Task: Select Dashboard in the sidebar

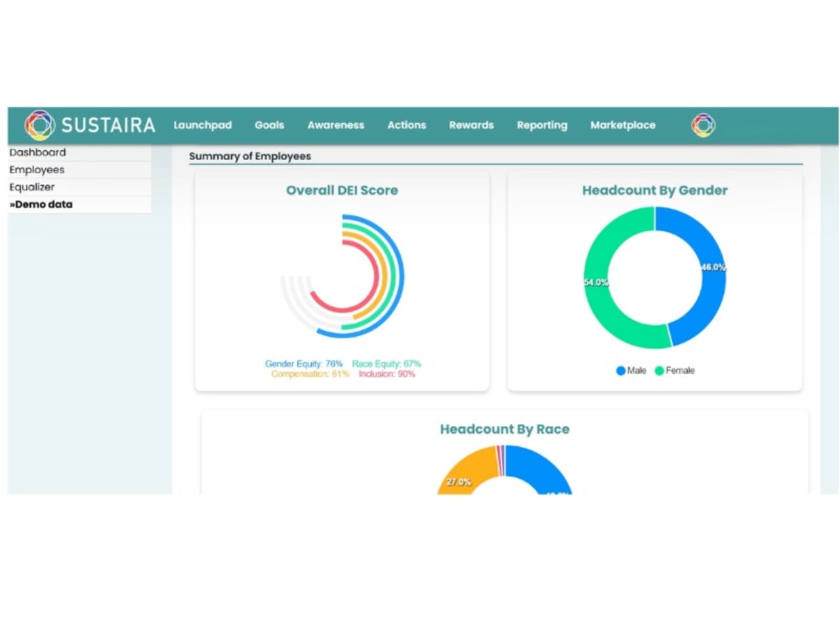Action: (x=79, y=152)
